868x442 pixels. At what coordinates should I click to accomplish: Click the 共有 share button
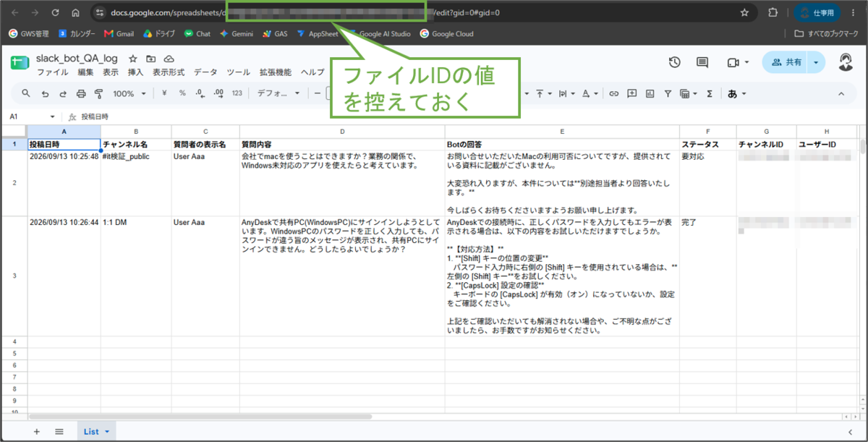786,63
